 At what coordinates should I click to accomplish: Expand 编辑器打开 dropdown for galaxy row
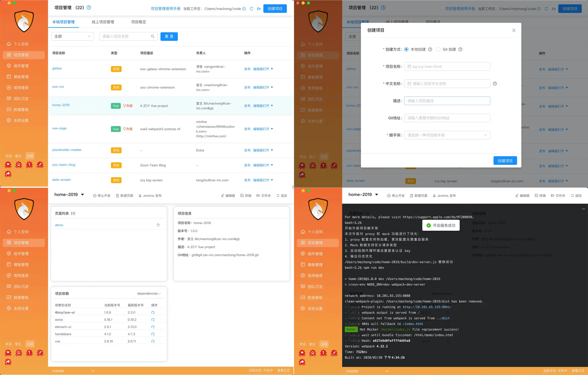coord(272,69)
